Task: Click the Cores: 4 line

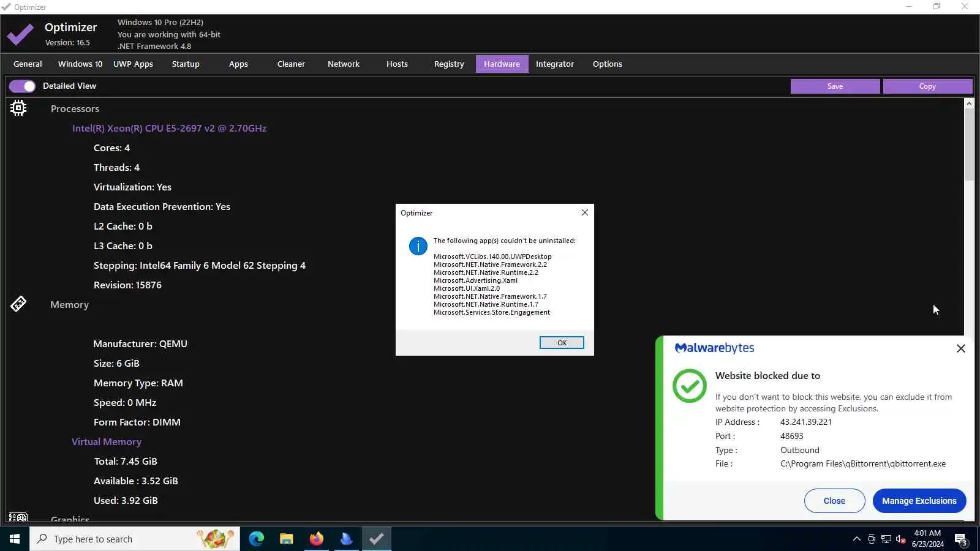Action: [111, 148]
